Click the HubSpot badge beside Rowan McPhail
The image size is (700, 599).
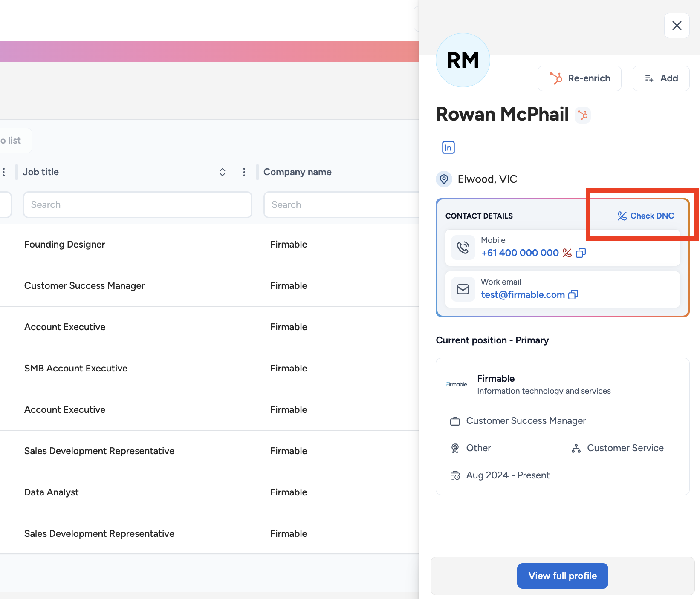pos(582,115)
